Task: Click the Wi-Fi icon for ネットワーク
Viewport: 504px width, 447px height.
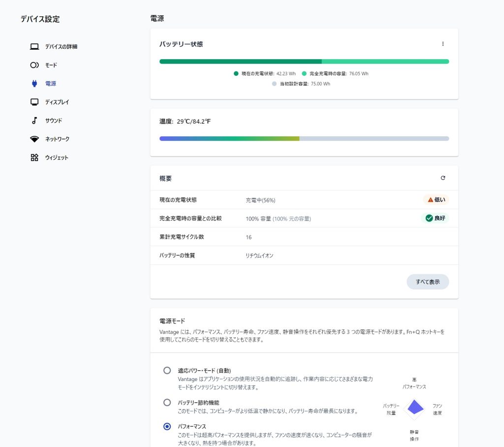Action: click(34, 139)
